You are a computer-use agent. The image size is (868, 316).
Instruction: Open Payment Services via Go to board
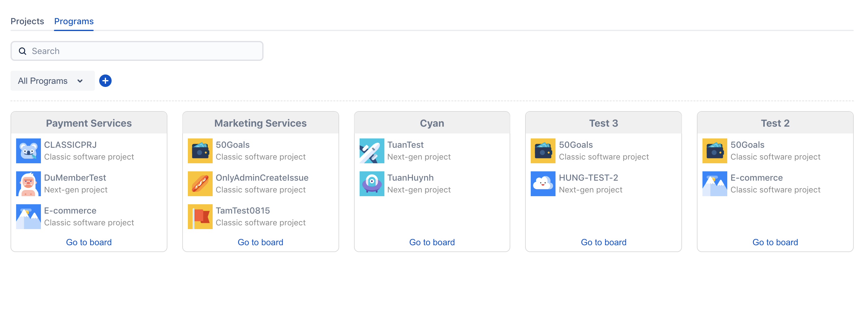89,242
